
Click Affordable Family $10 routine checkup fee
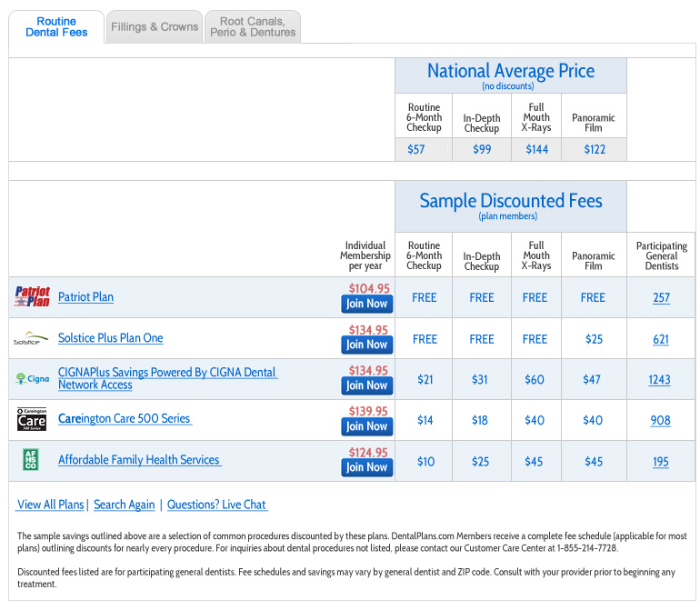(425, 462)
